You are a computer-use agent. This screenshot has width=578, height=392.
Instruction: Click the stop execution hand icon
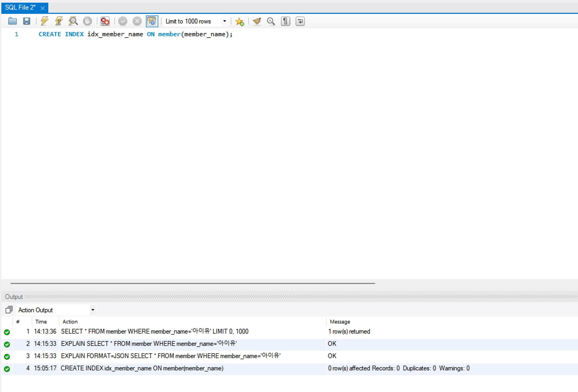(x=87, y=21)
